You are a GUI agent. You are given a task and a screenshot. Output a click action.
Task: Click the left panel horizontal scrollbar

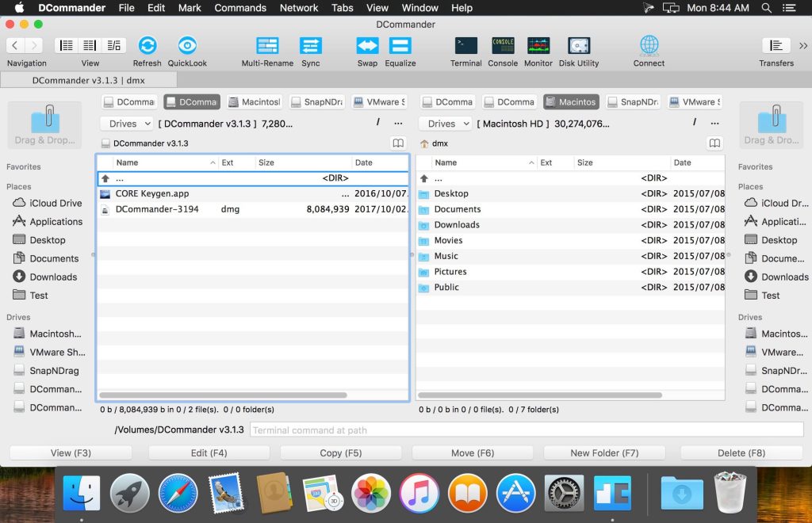pos(224,395)
